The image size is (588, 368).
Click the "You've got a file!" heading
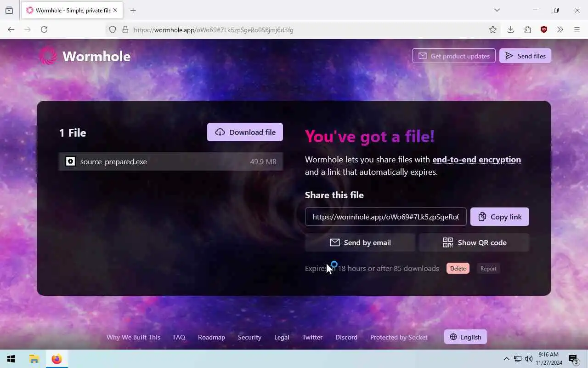[x=370, y=136]
